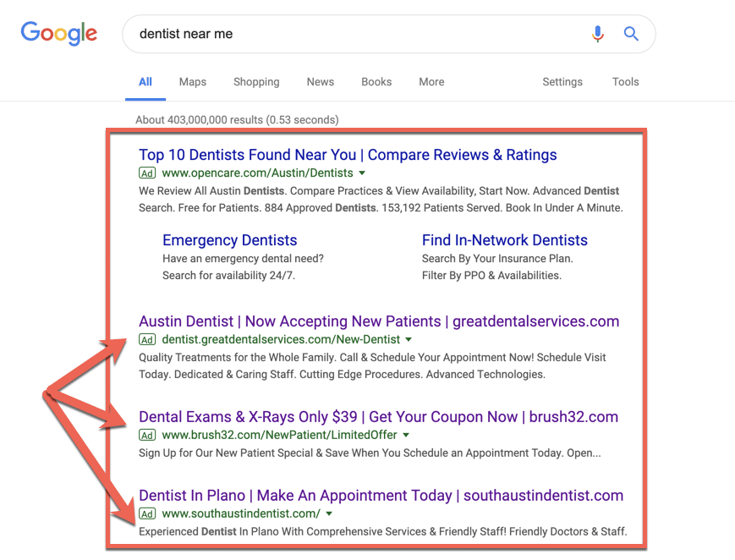Expand dropdown arrow next to greatdentalservices URL
The width and height of the screenshot is (735, 560).
tap(409, 339)
